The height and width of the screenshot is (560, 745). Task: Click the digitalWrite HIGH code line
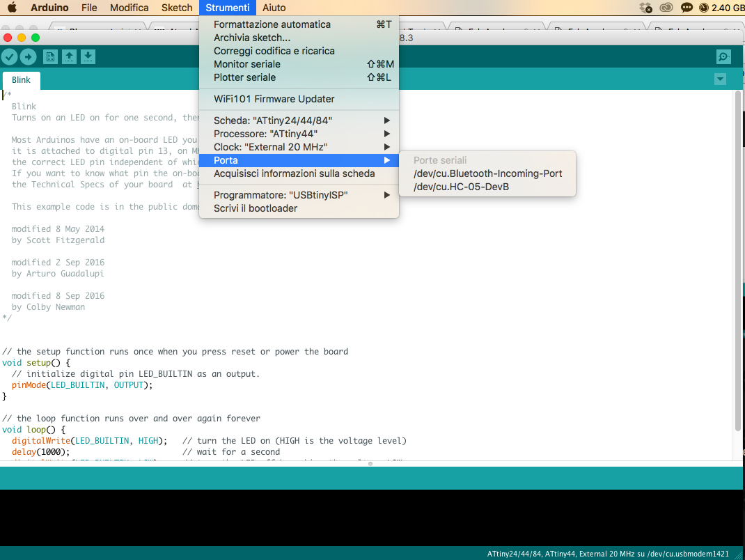89,441
